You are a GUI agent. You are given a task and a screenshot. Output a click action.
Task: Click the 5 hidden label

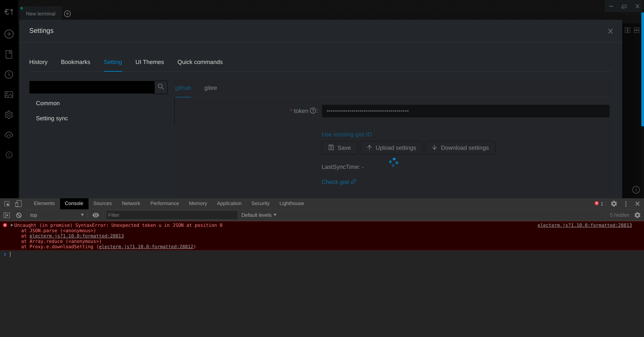point(620,215)
